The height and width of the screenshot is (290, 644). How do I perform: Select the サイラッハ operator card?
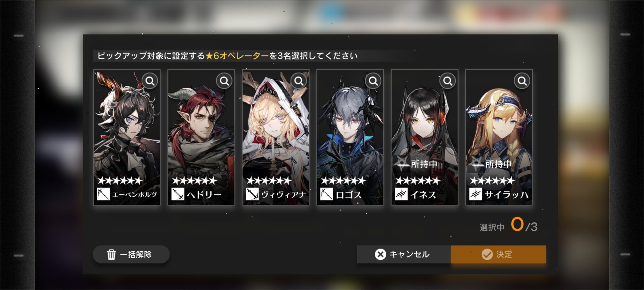[499, 137]
